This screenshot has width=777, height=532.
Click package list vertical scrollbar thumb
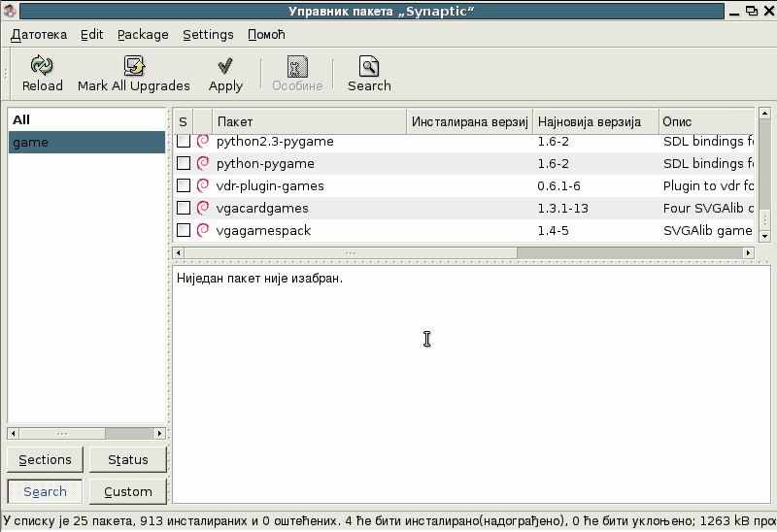(x=764, y=219)
